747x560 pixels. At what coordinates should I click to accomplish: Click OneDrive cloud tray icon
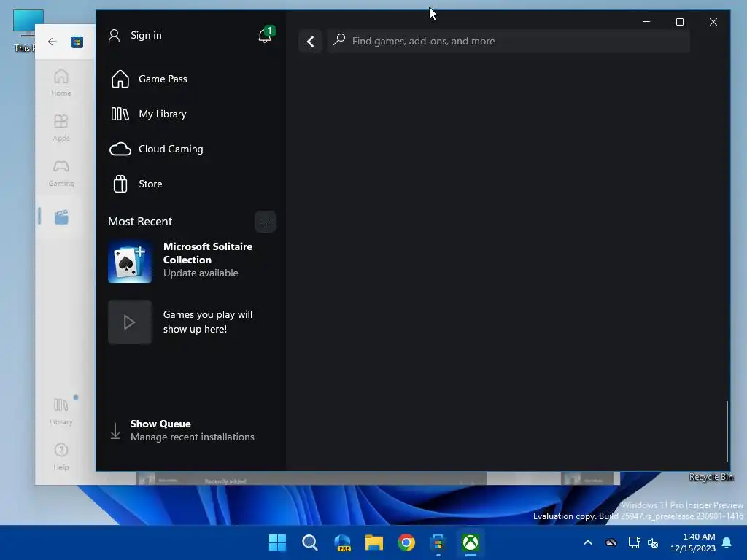(x=611, y=542)
